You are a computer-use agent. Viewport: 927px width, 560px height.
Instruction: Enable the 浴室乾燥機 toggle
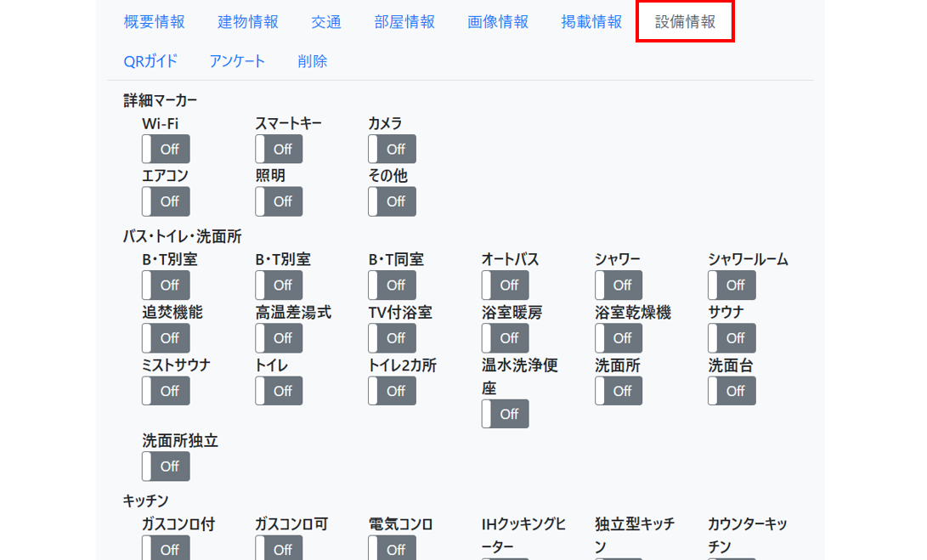pos(618,337)
